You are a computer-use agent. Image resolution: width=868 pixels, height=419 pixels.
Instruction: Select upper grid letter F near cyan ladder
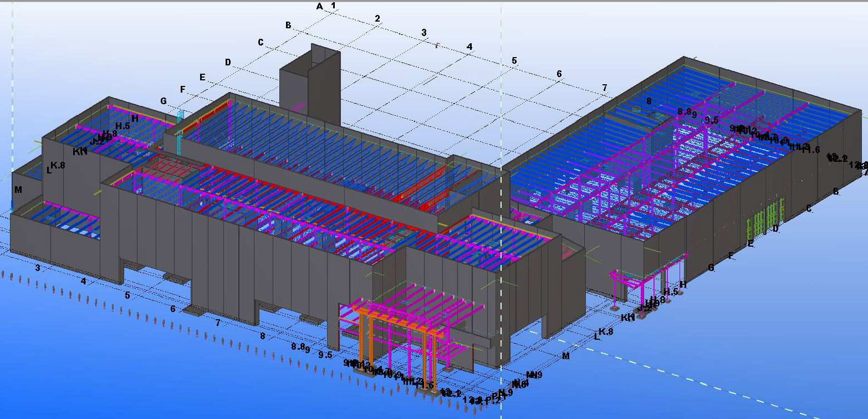tap(182, 89)
